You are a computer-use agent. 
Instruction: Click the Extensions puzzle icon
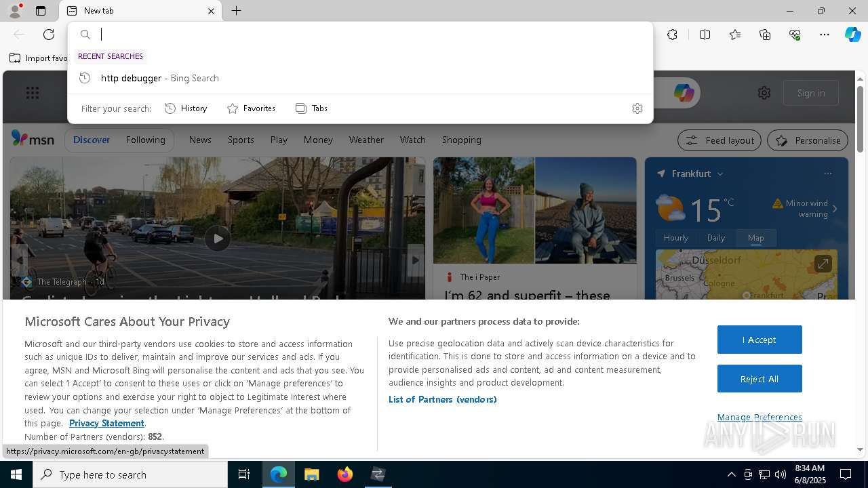pyautogui.click(x=672, y=35)
